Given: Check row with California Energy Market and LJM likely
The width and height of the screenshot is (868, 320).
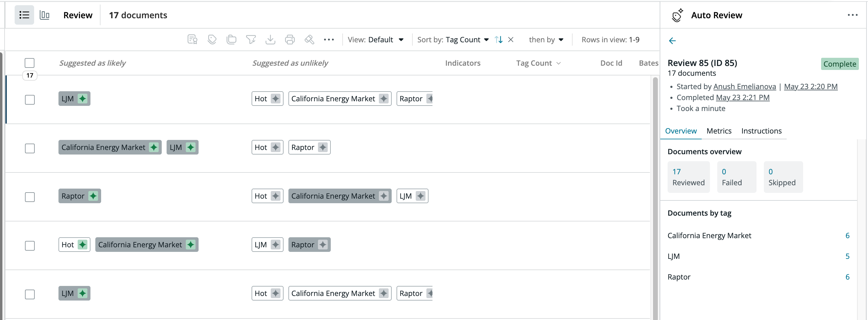Looking at the screenshot, I should point(30,148).
